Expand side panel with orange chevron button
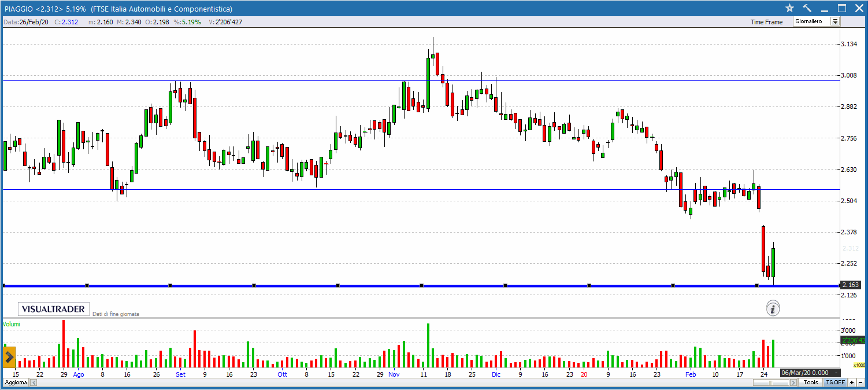 pos(9,357)
